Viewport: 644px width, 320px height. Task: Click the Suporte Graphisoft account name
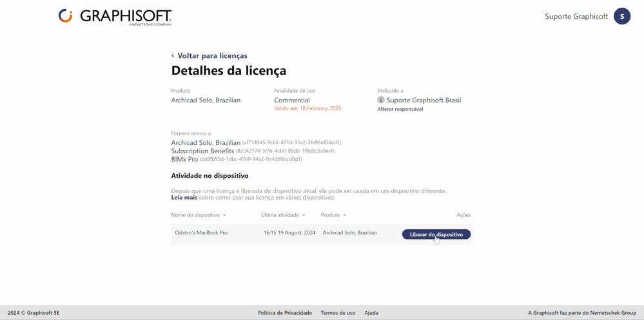click(x=576, y=16)
